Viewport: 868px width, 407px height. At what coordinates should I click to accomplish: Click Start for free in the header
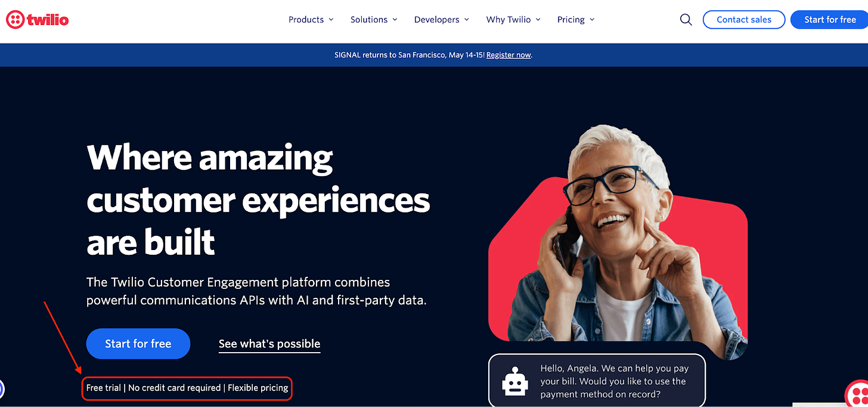pyautogui.click(x=829, y=20)
